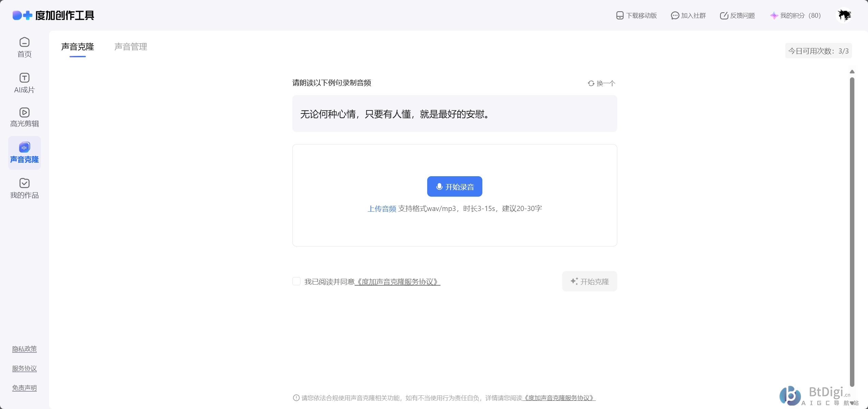Click 换一个 to refresh example sentence
The image size is (868, 409).
pyautogui.click(x=601, y=83)
